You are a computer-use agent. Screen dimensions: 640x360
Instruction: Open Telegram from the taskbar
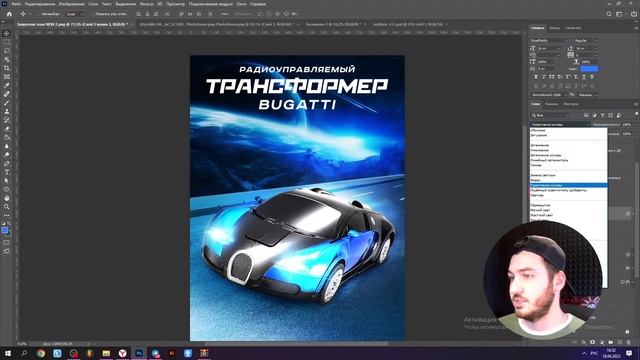[x=155, y=353]
